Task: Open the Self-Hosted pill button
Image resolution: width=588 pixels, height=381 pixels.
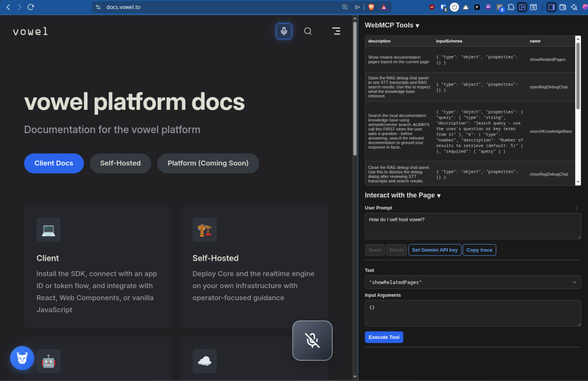Action: [121, 163]
